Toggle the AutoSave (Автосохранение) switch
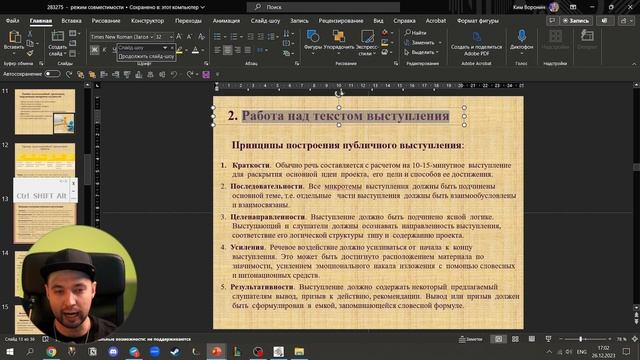The image size is (640, 360). tap(52, 74)
